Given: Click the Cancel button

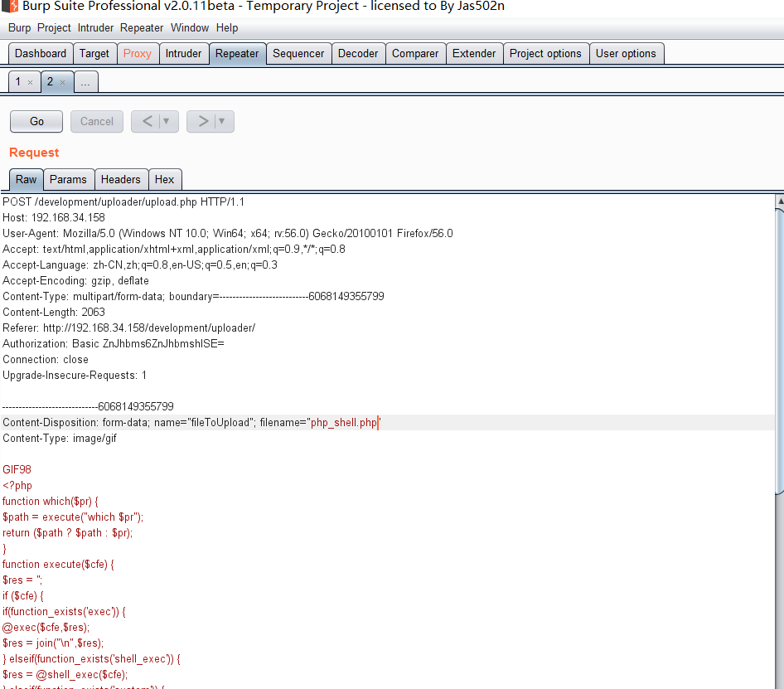Looking at the screenshot, I should pos(97,122).
